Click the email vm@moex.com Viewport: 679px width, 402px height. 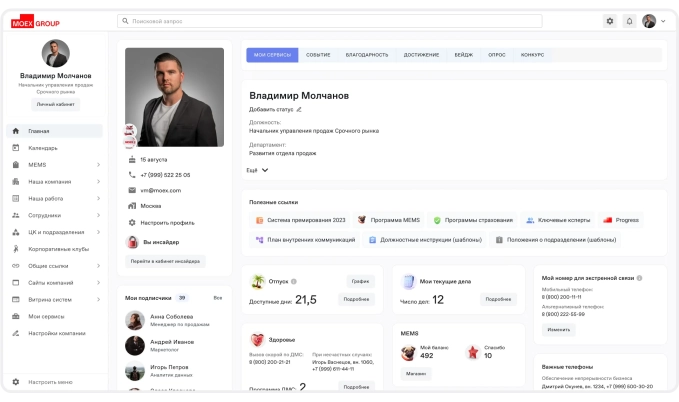161,190
